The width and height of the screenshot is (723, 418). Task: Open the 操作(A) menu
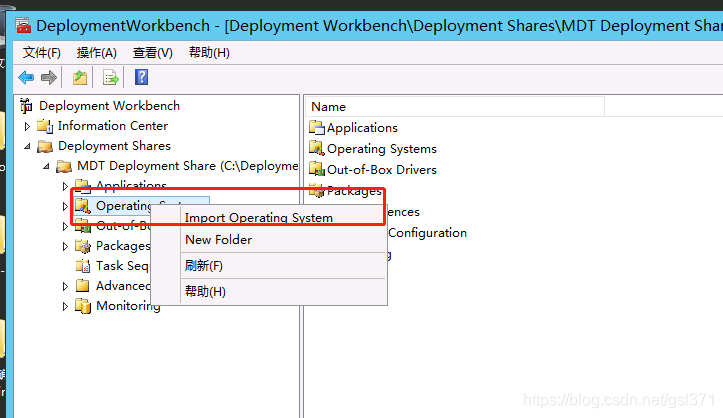(x=97, y=53)
